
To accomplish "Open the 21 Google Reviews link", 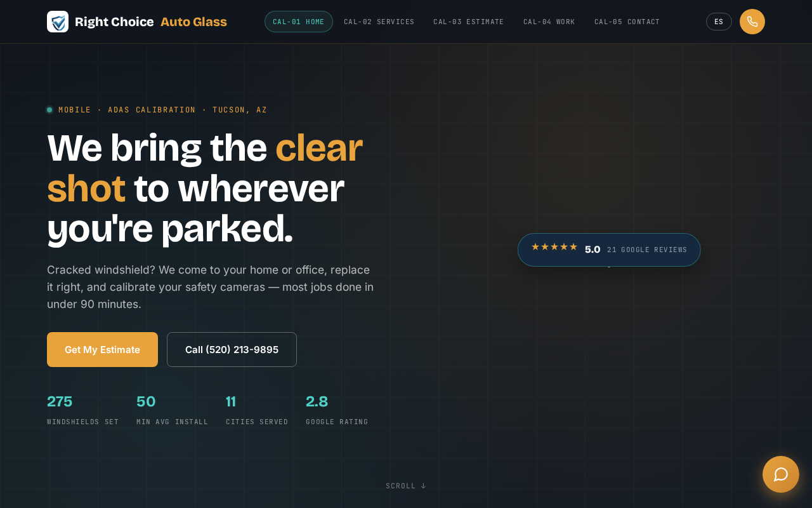I will tap(647, 250).
